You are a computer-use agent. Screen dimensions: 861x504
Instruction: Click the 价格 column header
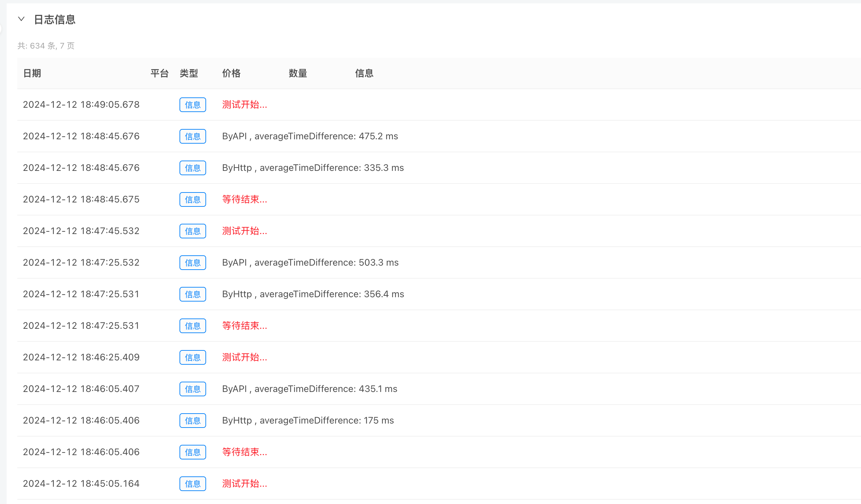tap(231, 73)
